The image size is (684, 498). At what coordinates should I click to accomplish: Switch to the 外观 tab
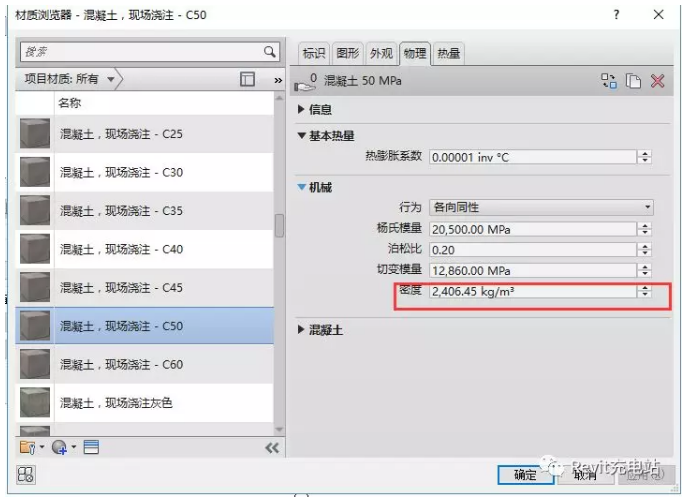click(x=381, y=54)
